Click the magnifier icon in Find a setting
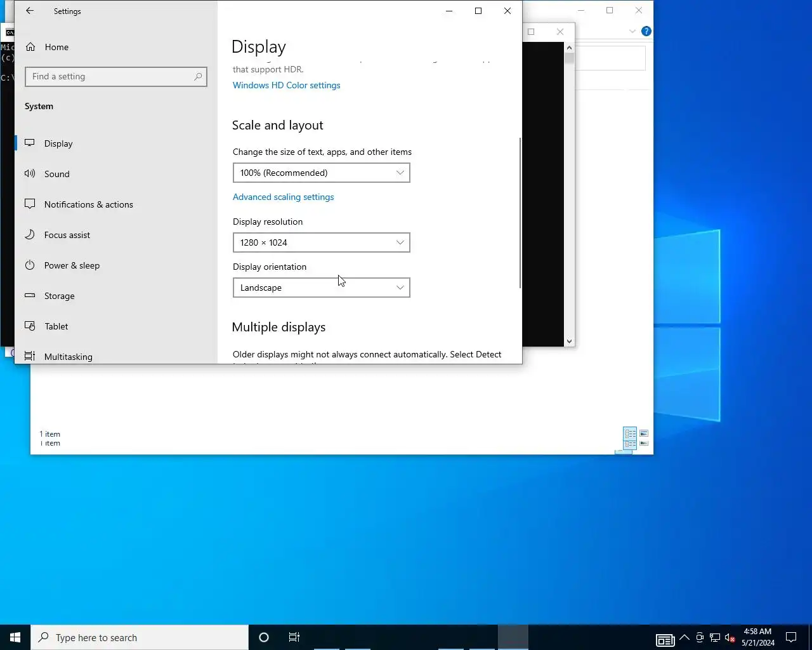Image resolution: width=812 pixels, height=650 pixels. click(198, 76)
